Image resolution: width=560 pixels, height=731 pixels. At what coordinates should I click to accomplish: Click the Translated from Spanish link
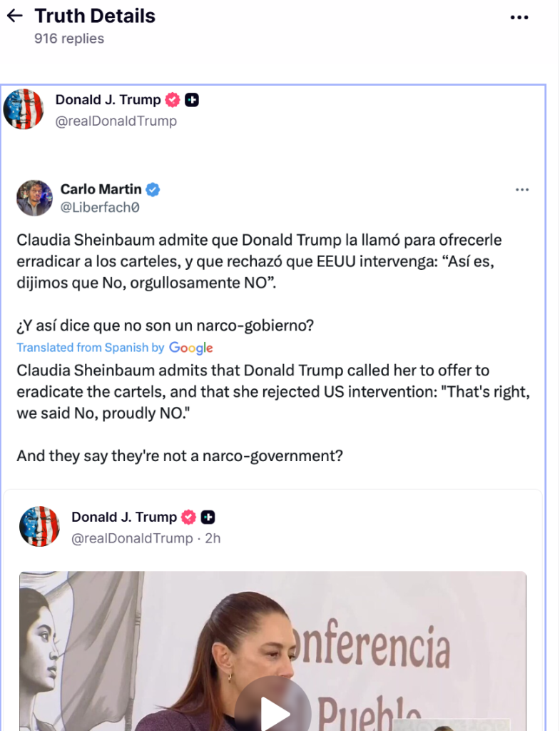pos(91,348)
